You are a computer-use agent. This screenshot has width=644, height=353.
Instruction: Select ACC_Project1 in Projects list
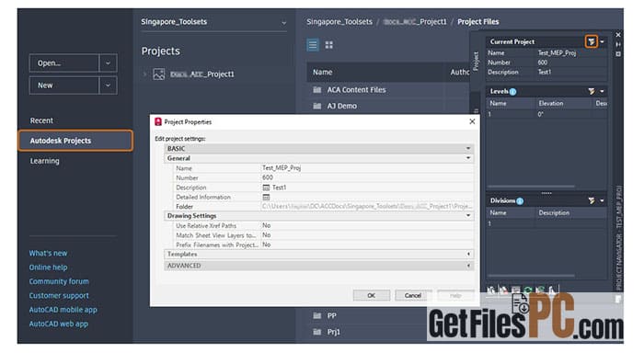click(202, 74)
